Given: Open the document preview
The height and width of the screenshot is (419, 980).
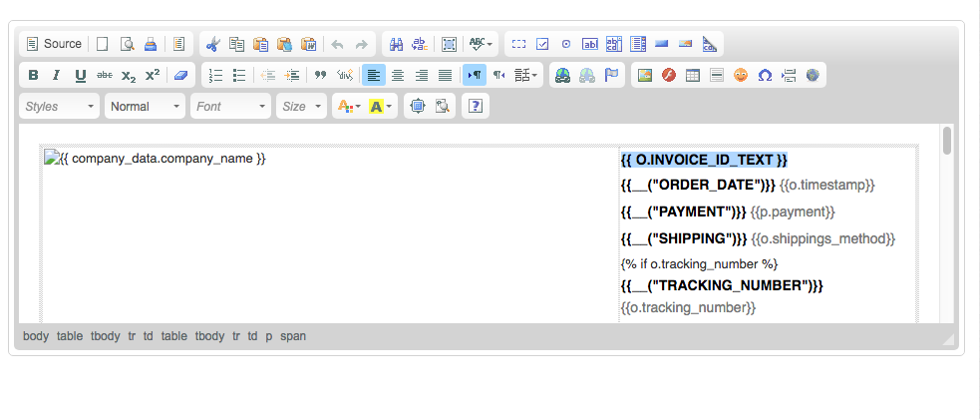Looking at the screenshot, I should pos(127,44).
